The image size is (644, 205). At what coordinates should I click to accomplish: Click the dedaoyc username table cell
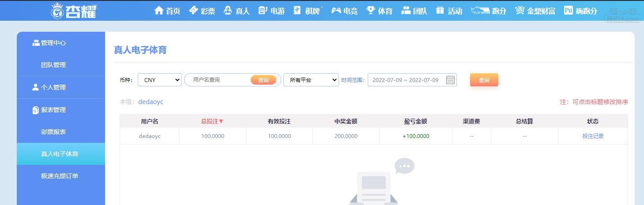(150, 136)
